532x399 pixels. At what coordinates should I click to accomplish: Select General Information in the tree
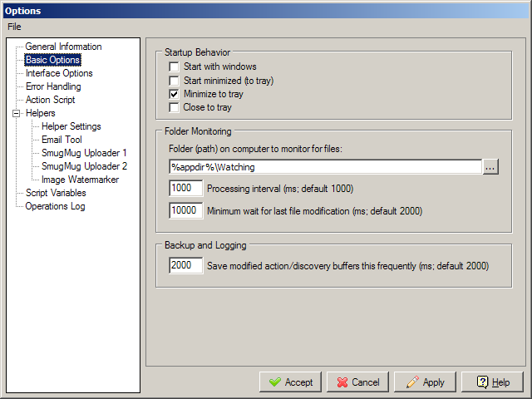[x=63, y=47]
